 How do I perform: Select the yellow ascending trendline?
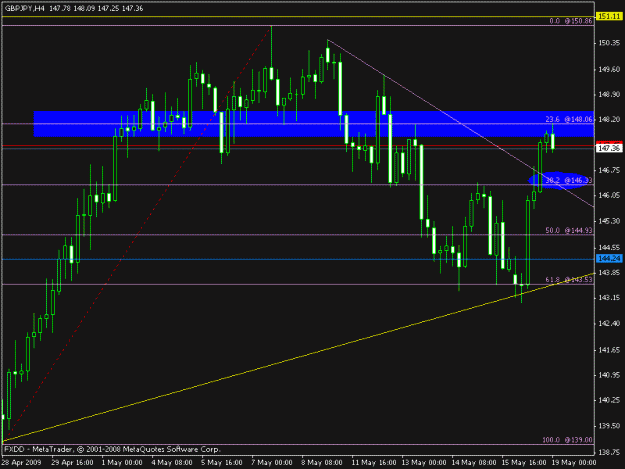click(x=298, y=357)
